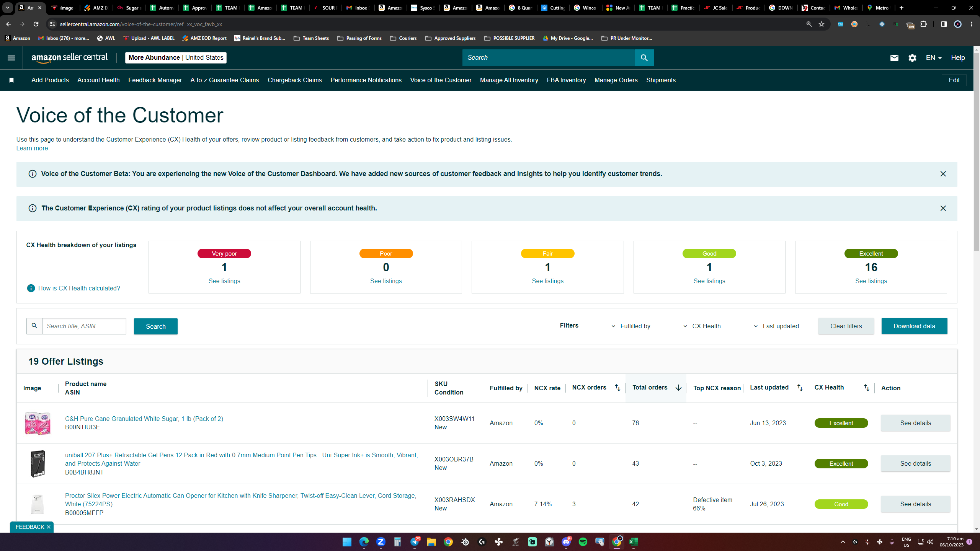This screenshot has height=551, width=980.
Task: Open Chrome's three-dot menu
Action: [972, 24]
